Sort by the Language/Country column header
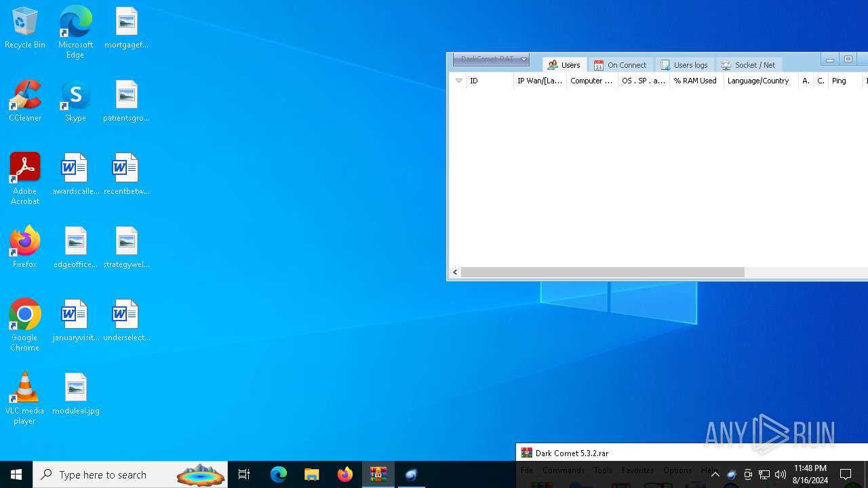The image size is (868, 488). (760, 81)
